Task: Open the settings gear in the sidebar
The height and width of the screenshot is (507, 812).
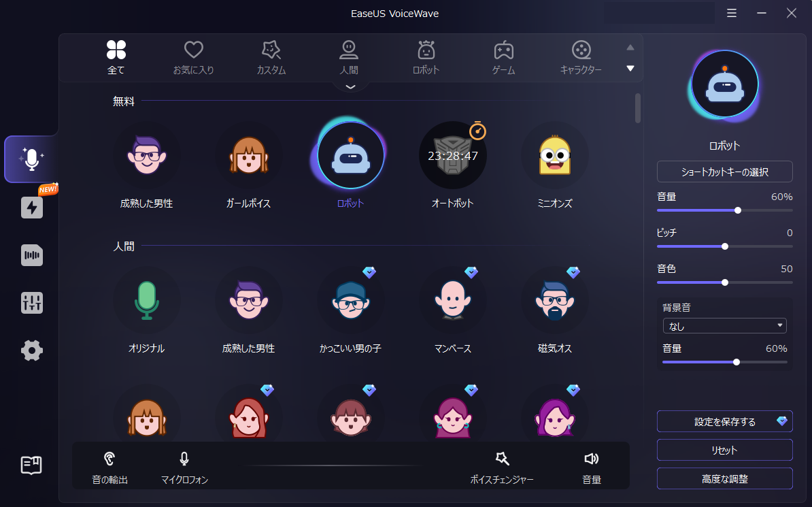Action: [x=31, y=350]
